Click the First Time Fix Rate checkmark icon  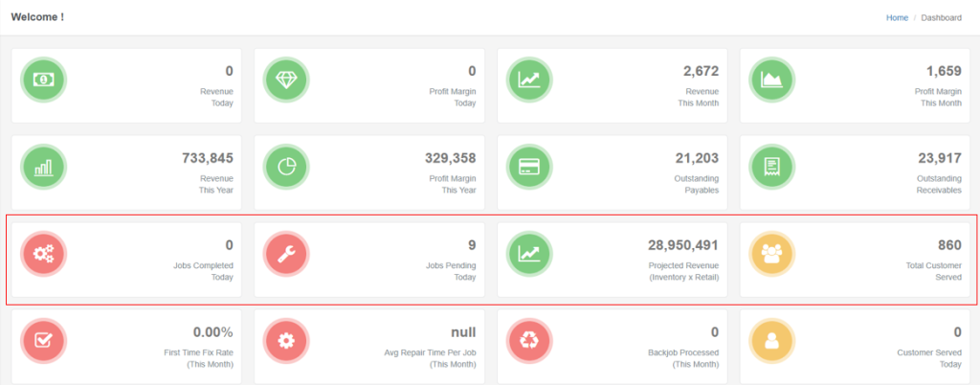point(44,341)
